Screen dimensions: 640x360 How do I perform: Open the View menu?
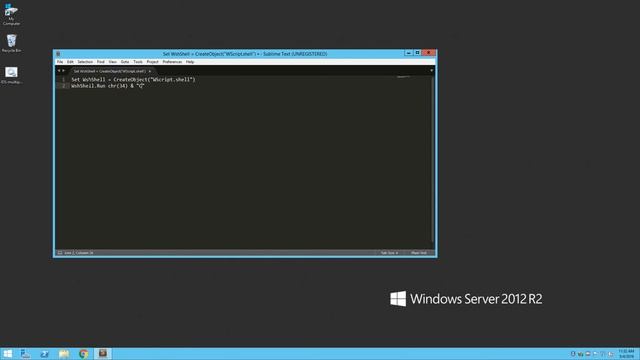pyautogui.click(x=113, y=62)
